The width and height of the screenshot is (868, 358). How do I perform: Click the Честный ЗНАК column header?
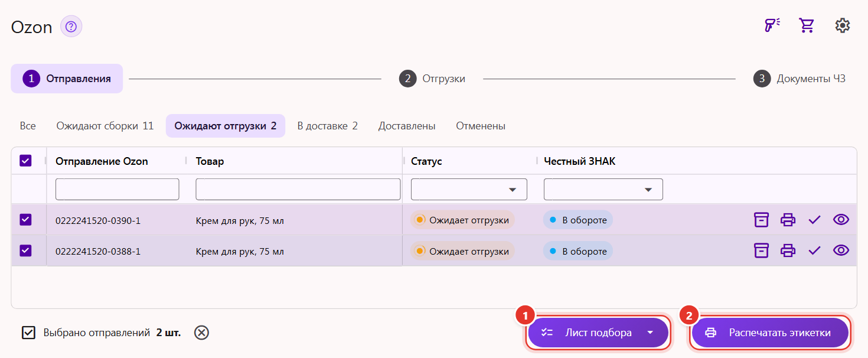[580, 161]
